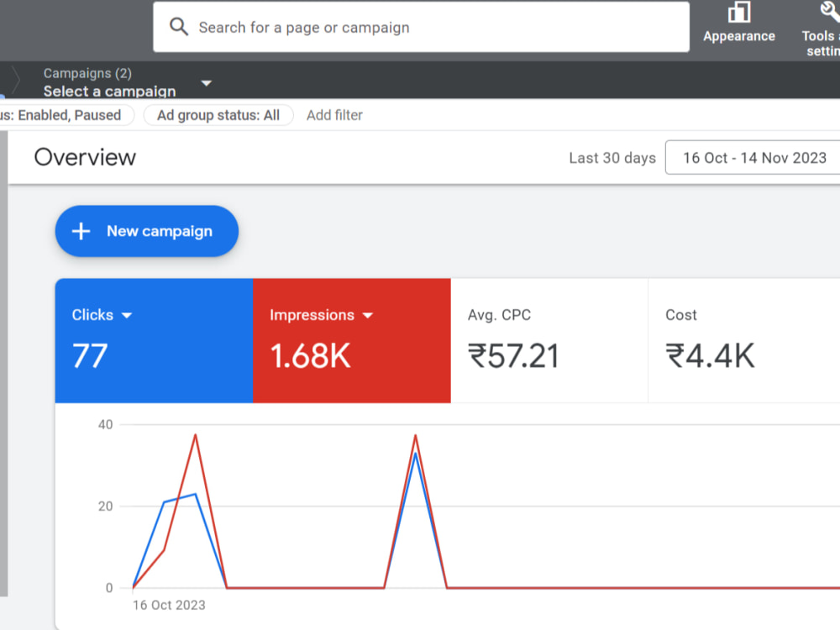Select the Cost metric card
The width and height of the screenshot is (840, 630).
[744, 340]
